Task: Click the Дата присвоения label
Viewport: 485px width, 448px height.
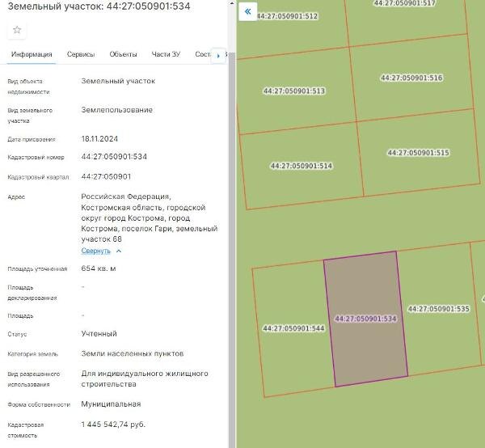Action: [x=32, y=140]
